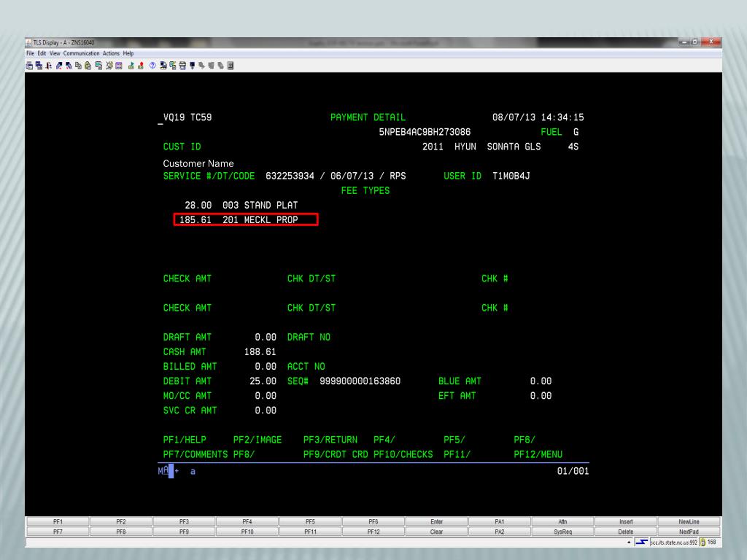Open the View menu
The image size is (747, 560).
click(x=55, y=53)
